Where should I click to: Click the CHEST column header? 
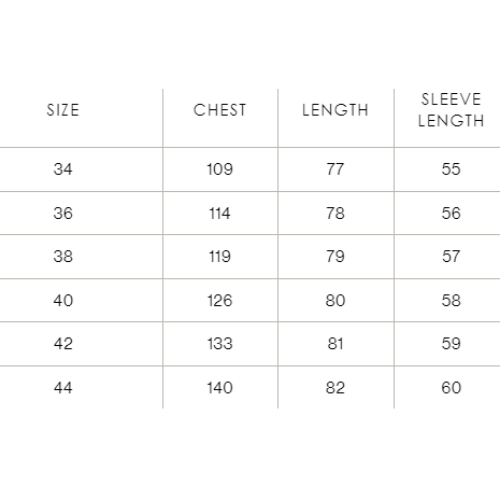(x=220, y=110)
